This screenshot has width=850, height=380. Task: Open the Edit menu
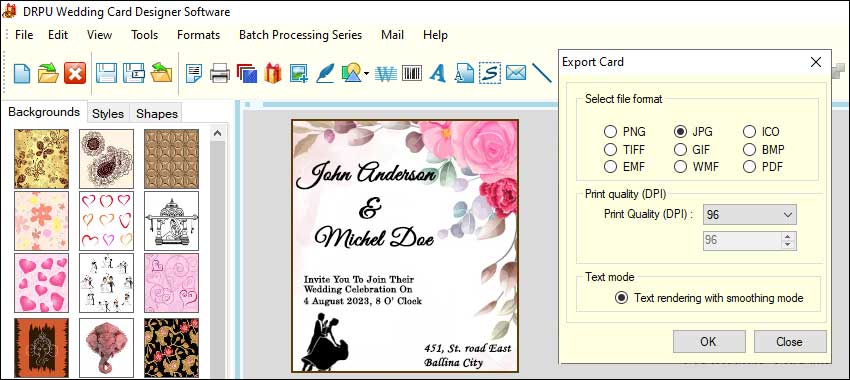[58, 35]
